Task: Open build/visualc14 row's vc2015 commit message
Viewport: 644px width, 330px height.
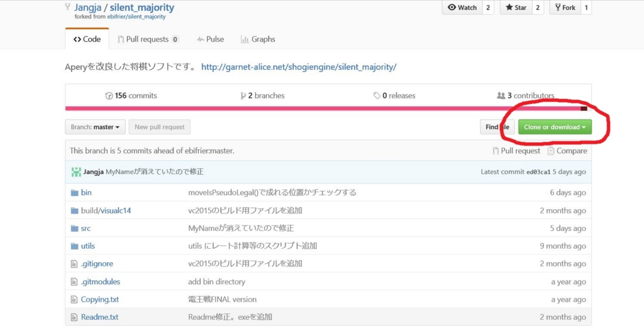Action: tap(245, 210)
